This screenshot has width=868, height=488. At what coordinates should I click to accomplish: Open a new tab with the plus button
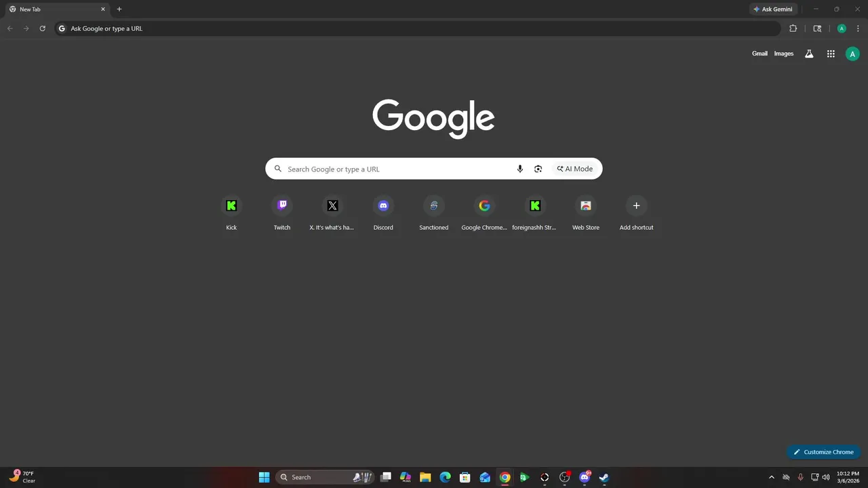[119, 9]
